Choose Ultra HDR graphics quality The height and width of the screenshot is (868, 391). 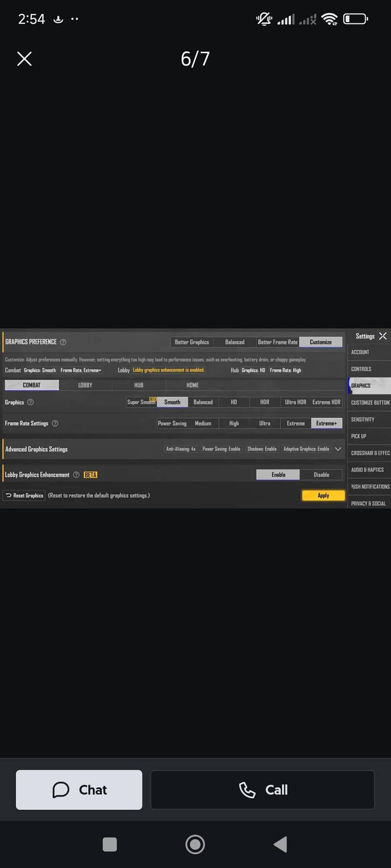click(x=295, y=402)
